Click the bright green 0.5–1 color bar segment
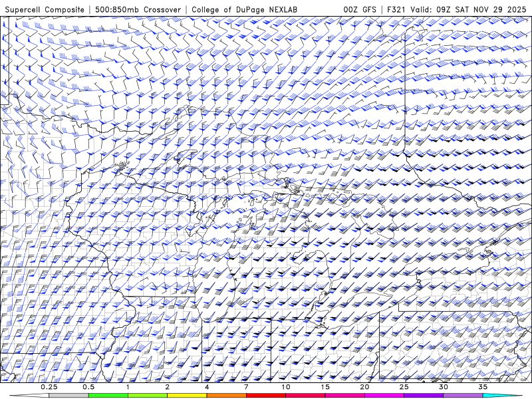532x399 pixels. coord(108,396)
